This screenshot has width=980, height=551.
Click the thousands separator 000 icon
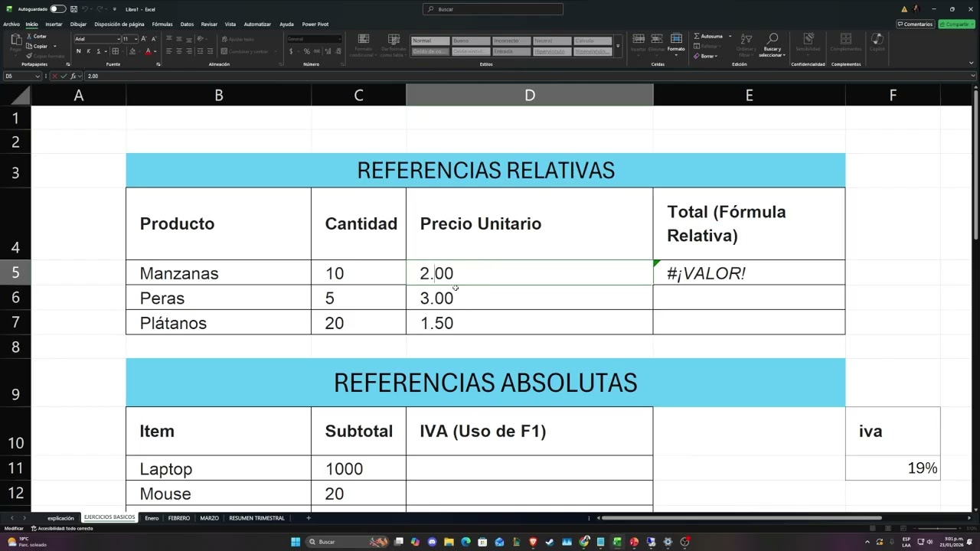pyautogui.click(x=317, y=51)
